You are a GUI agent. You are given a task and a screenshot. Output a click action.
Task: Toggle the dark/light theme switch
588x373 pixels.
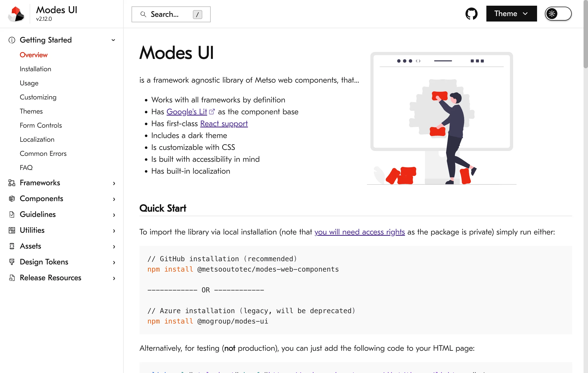[558, 14]
